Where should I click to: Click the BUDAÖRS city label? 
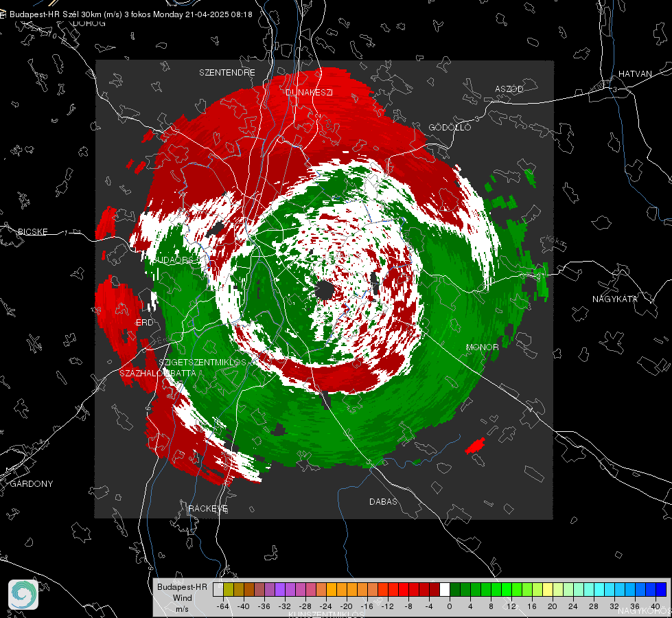173,260
